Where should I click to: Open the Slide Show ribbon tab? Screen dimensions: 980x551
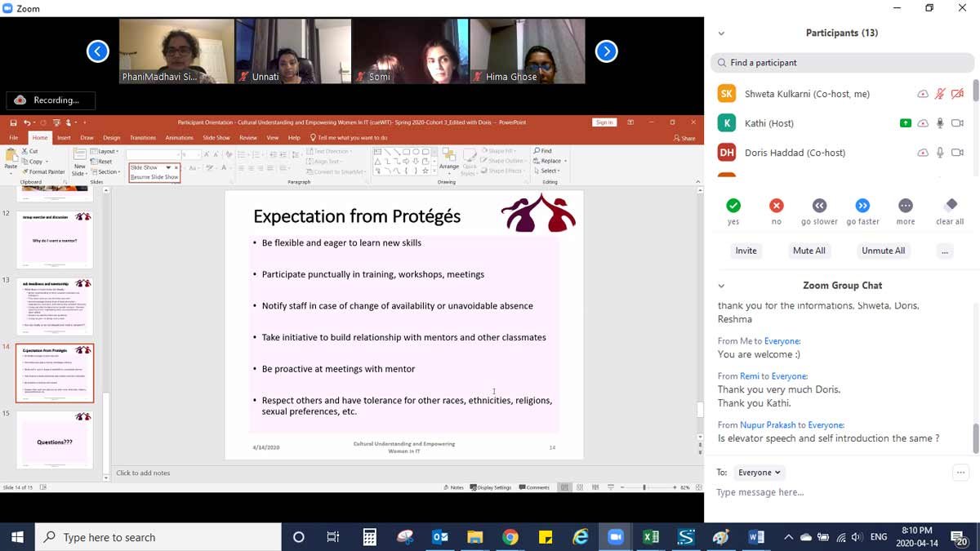pyautogui.click(x=216, y=138)
